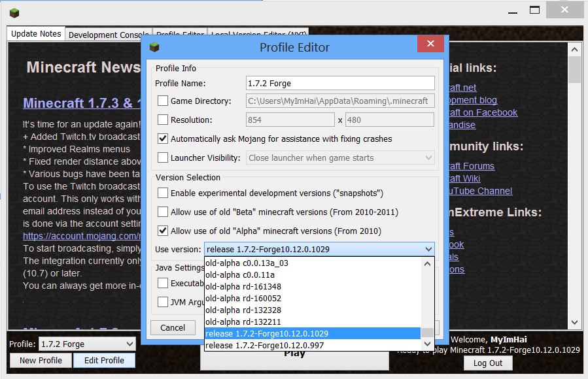
Task: Maximize the Minecraft launcher window
Action: point(534,10)
